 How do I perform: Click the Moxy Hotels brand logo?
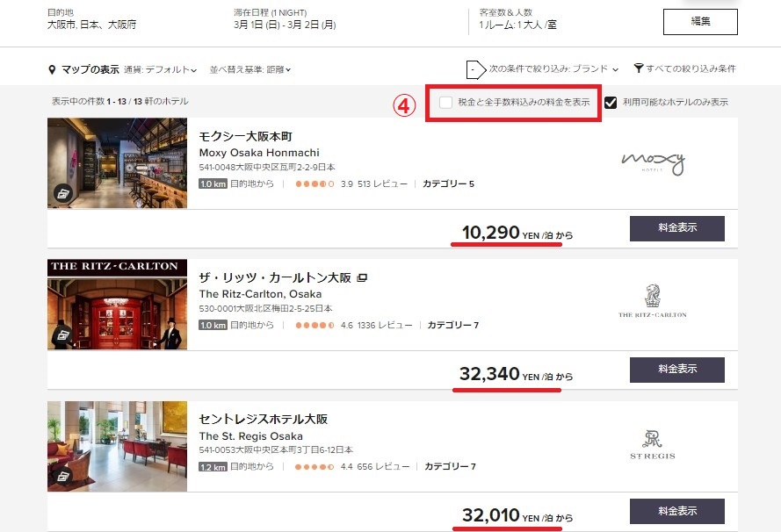653,163
